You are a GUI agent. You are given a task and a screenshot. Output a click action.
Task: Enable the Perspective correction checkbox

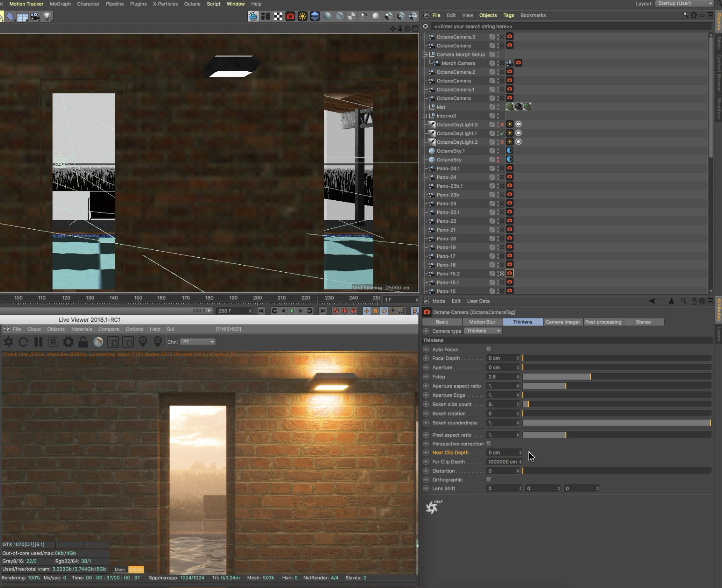click(488, 443)
